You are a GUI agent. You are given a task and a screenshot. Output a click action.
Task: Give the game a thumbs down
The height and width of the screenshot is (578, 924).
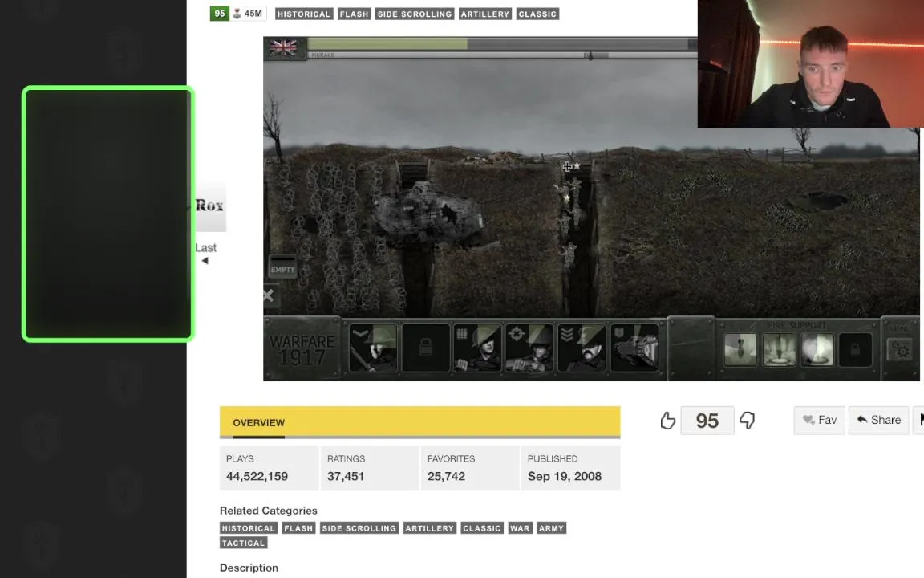point(748,421)
